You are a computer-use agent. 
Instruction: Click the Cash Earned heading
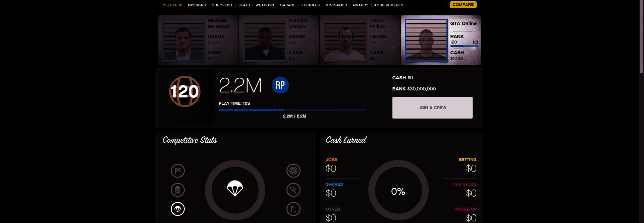tap(346, 140)
